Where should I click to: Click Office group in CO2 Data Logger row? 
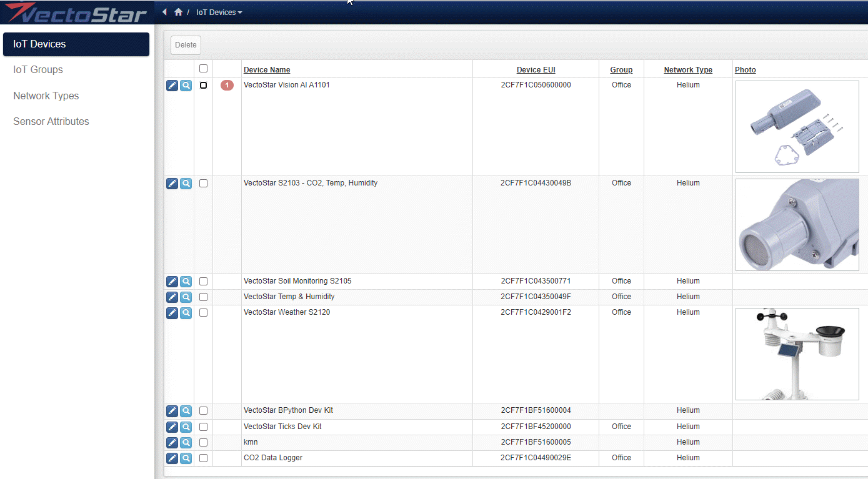tap(621, 458)
